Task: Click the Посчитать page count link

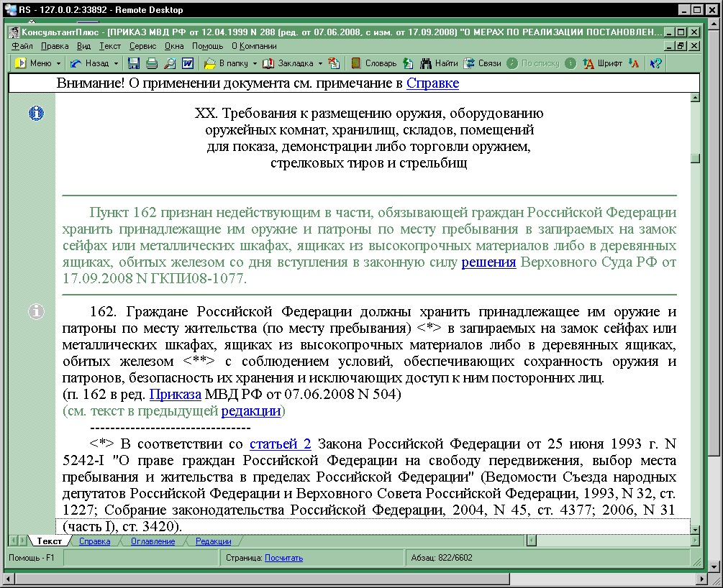Action: pyautogui.click(x=283, y=558)
